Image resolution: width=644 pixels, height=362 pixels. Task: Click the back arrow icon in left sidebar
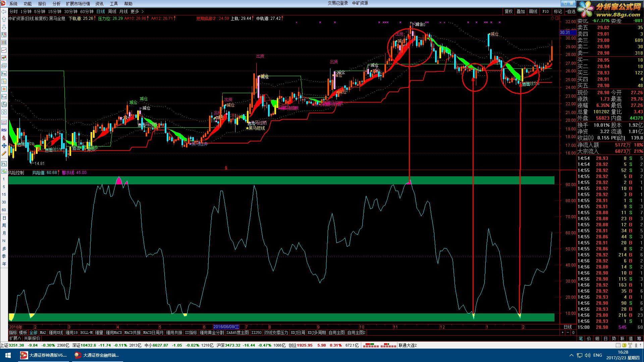pyautogui.click(x=4, y=12)
